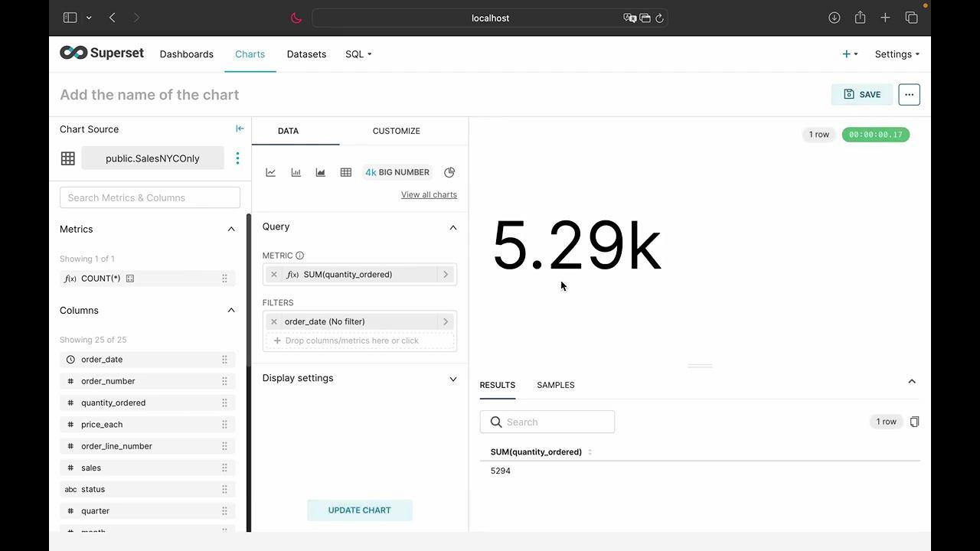Collapse the results panel chevron
This screenshot has height=551, width=980.
912,381
